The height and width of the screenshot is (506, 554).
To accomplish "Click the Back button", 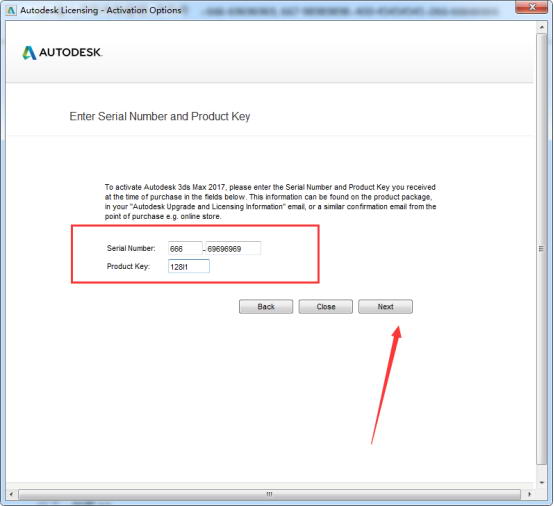I will (266, 306).
